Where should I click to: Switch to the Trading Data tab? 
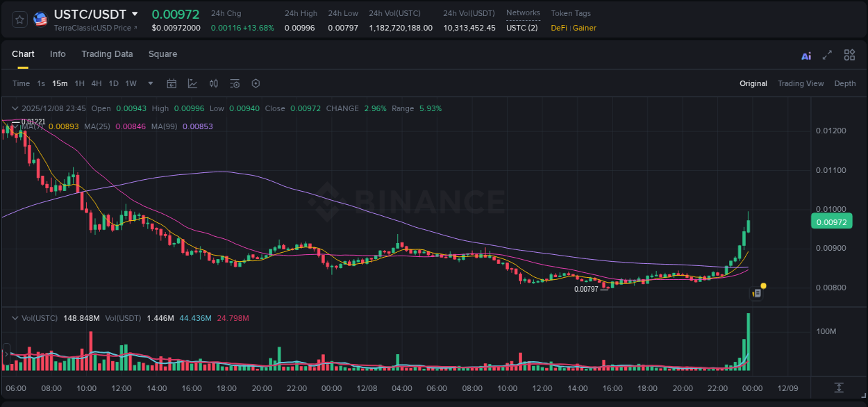107,54
